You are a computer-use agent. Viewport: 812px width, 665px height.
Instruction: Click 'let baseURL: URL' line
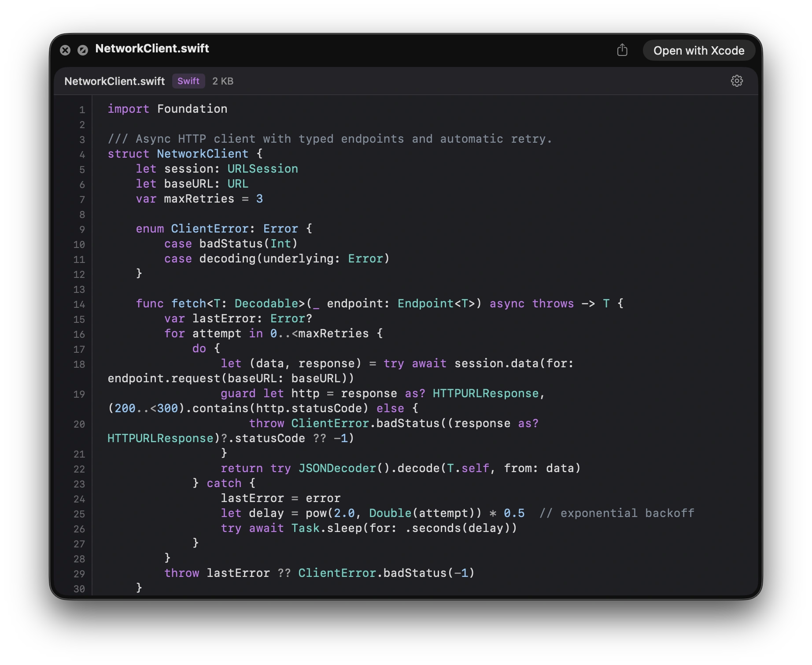tap(192, 184)
